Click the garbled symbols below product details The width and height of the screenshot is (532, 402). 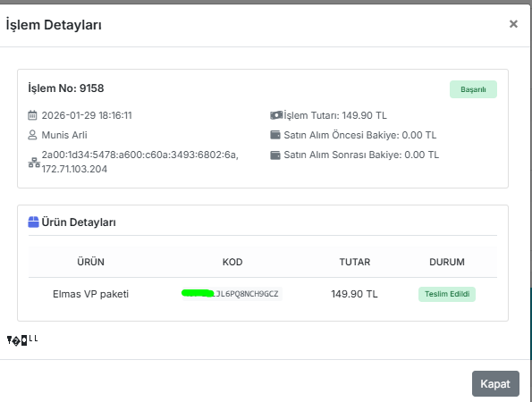[22, 339]
